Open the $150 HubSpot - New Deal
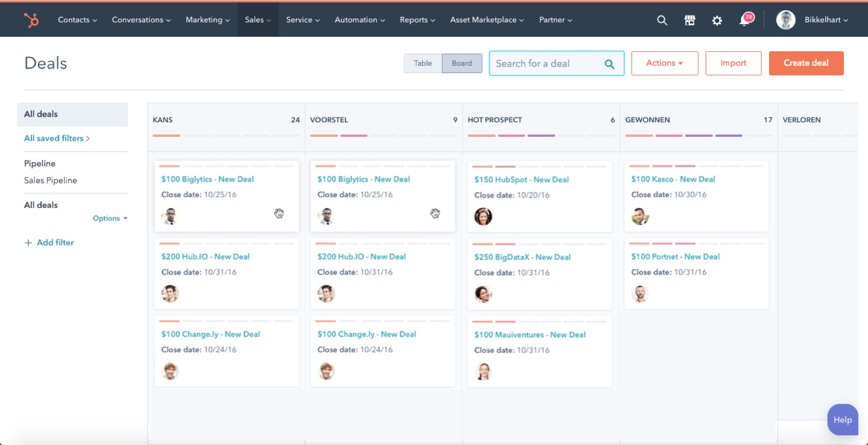 tap(521, 180)
